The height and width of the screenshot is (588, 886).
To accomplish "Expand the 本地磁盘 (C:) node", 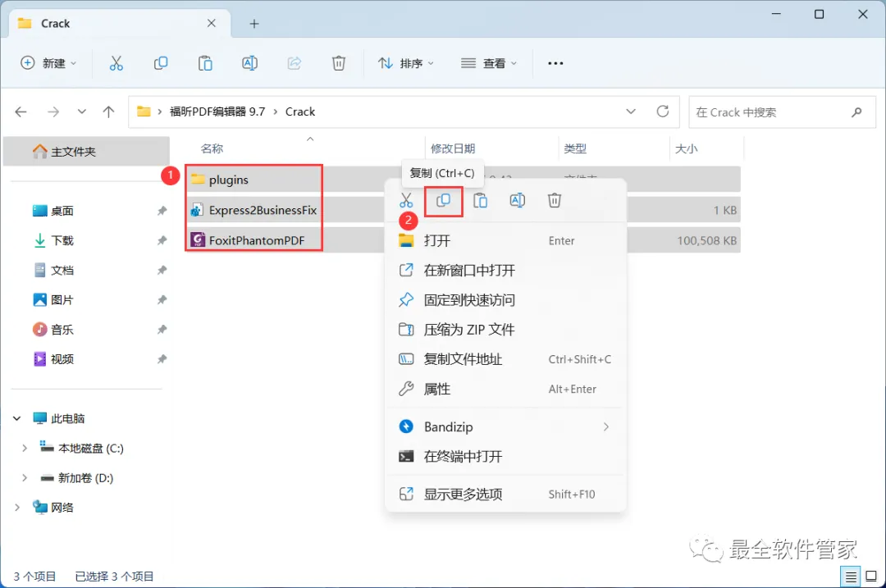I will point(25,449).
